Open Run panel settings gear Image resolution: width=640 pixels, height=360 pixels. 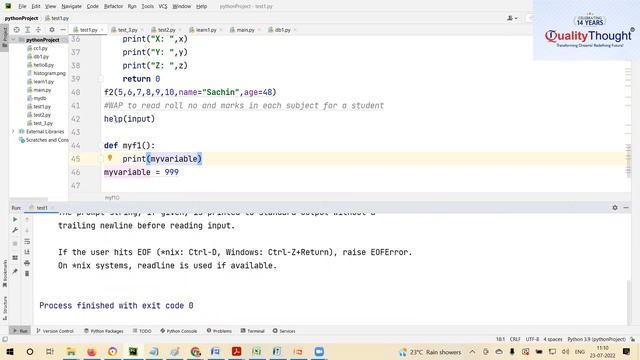(615, 208)
